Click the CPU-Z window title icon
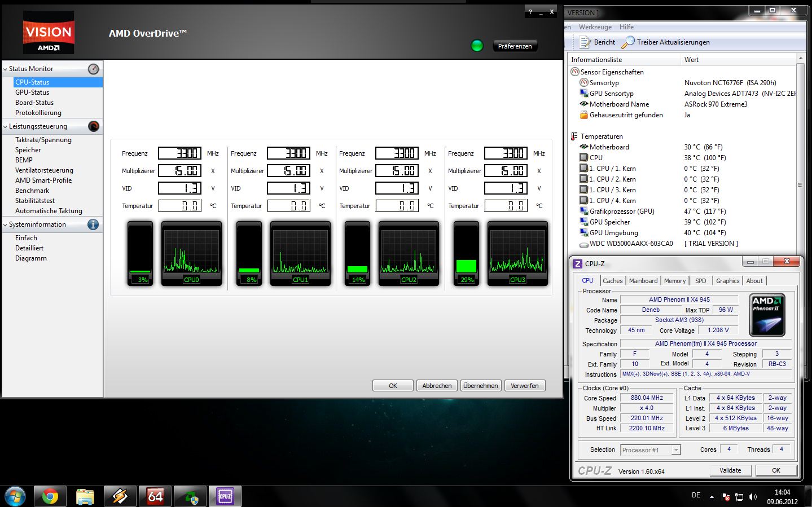The image size is (812, 507). [578, 263]
